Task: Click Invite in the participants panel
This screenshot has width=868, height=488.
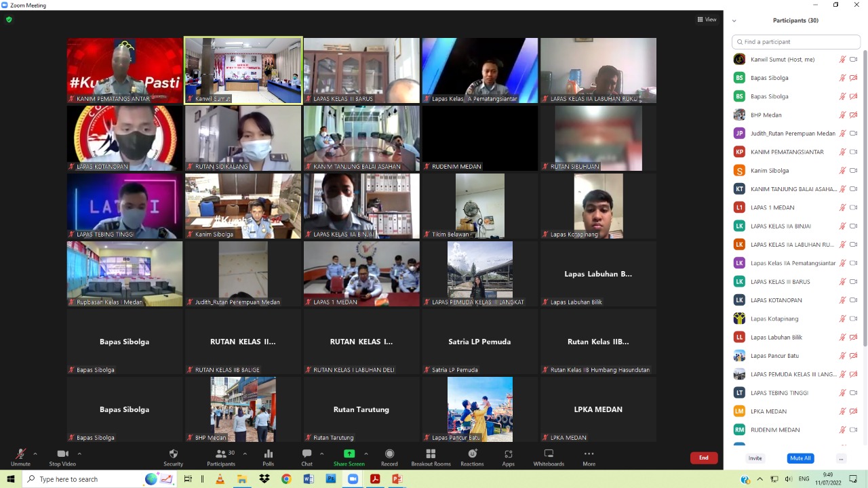Action: (x=755, y=458)
